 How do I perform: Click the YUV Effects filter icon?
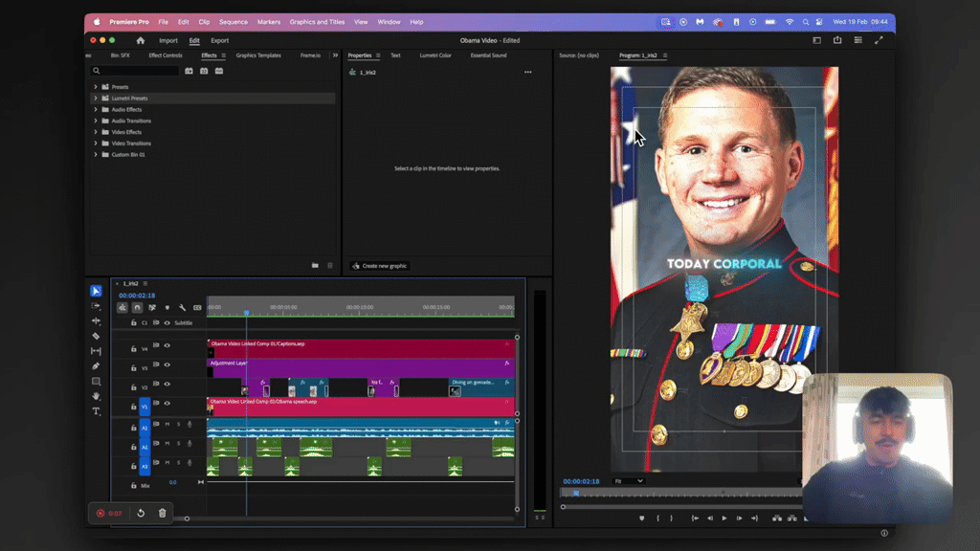[x=219, y=71]
